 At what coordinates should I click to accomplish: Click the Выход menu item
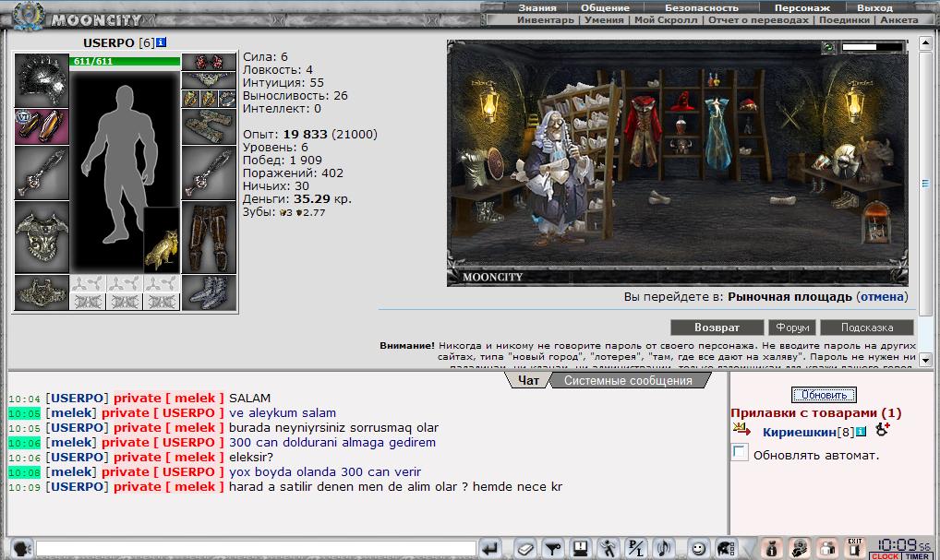pos(874,7)
